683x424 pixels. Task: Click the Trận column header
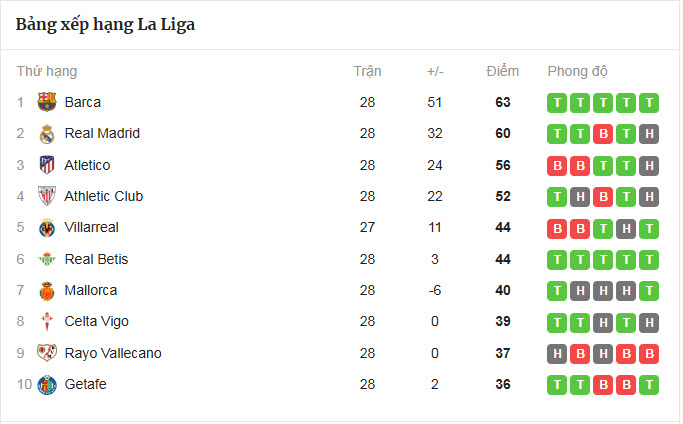[x=367, y=72]
